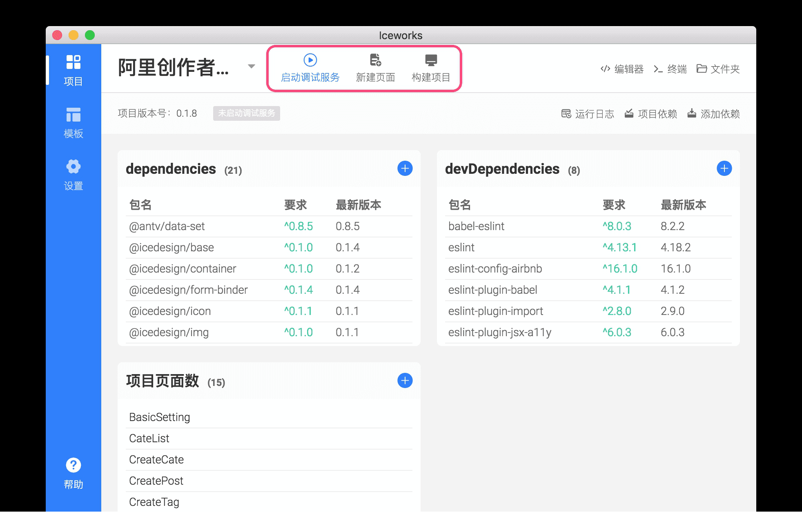This screenshot has height=532, width=802.
Task: Open the 项目 sidebar section
Action: click(74, 70)
